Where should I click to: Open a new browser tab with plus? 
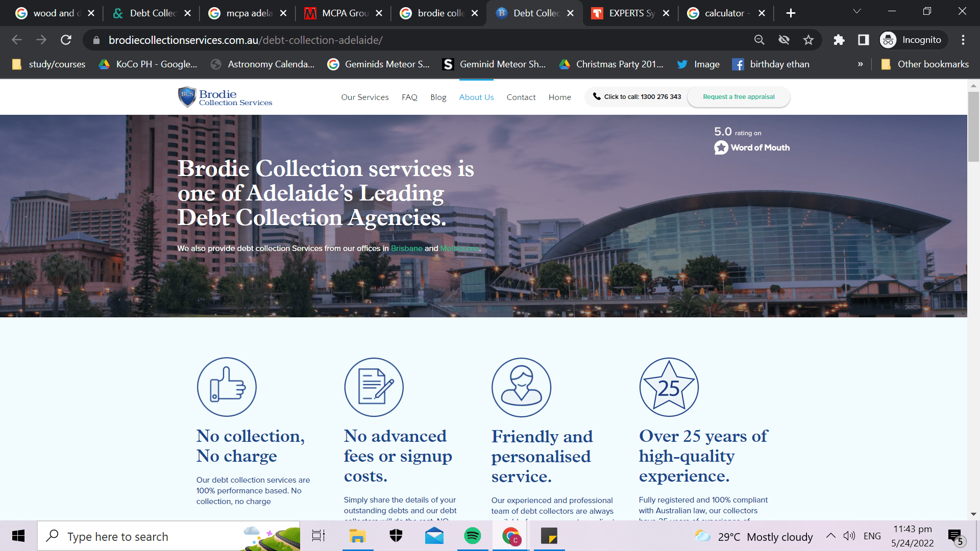[791, 13]
